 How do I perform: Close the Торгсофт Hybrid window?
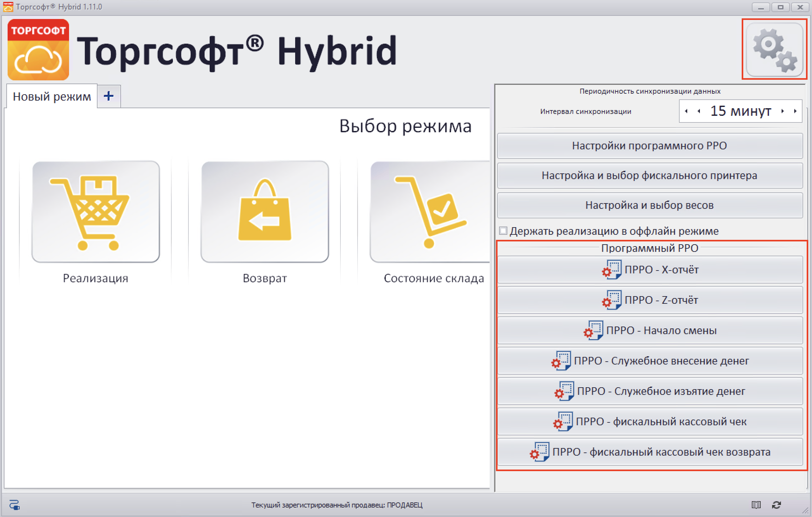(x=800, y=7)
